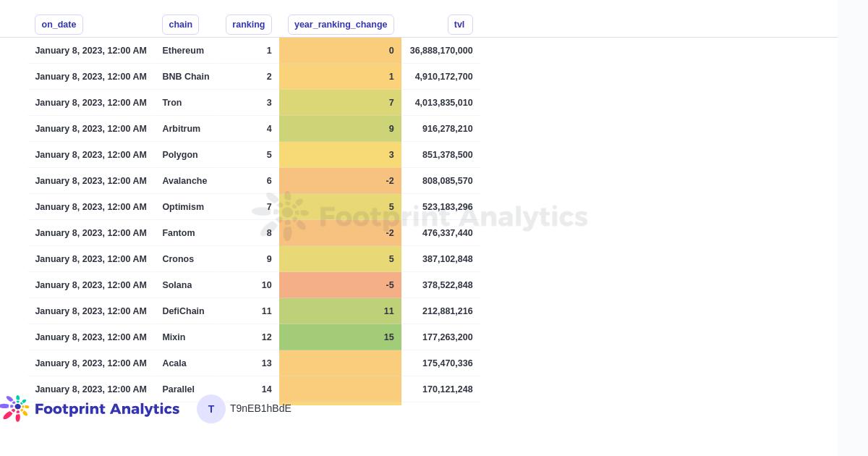Open the T user avatar

pos(211,409)
